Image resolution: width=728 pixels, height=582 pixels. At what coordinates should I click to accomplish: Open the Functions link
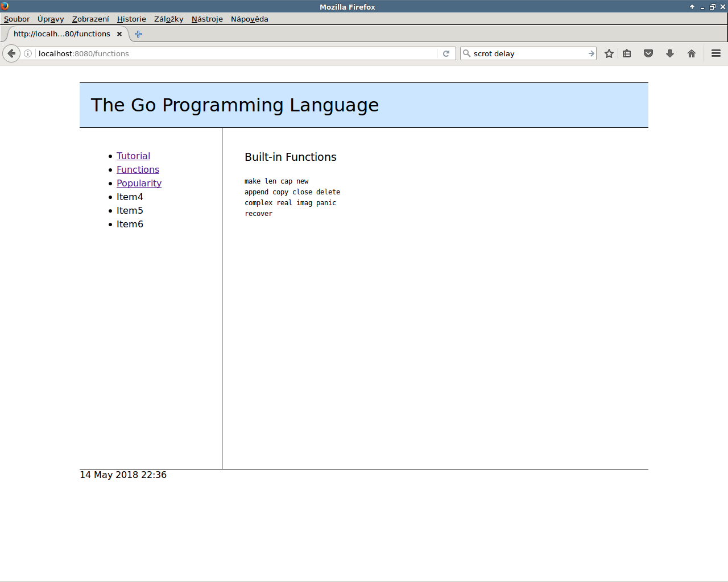click(x=138, y=169)
